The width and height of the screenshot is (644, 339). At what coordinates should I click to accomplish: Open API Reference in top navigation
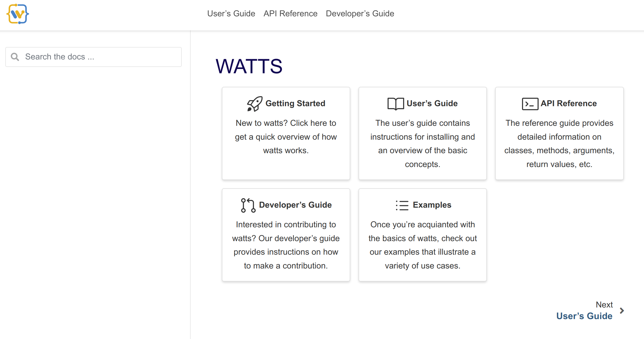tap(290, 14)
